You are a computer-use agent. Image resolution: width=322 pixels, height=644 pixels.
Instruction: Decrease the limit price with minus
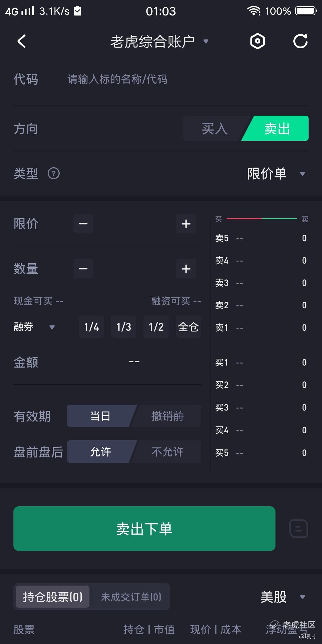83,224
